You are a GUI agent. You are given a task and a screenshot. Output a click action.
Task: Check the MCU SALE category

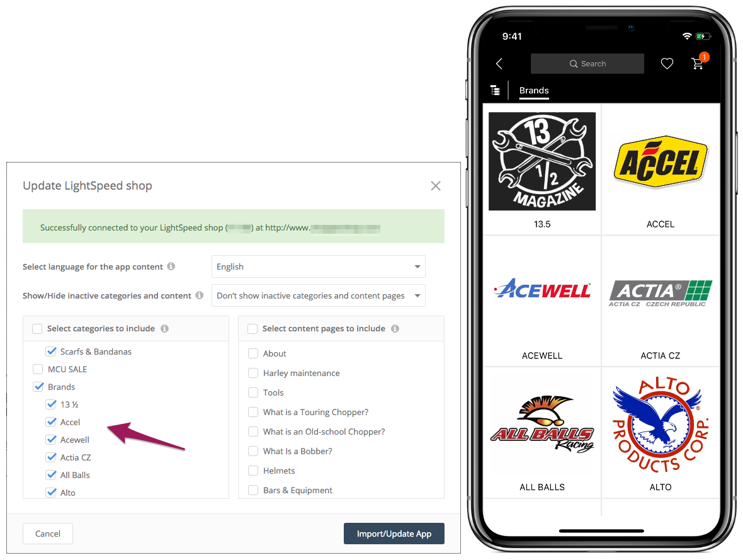pos(38,369)
